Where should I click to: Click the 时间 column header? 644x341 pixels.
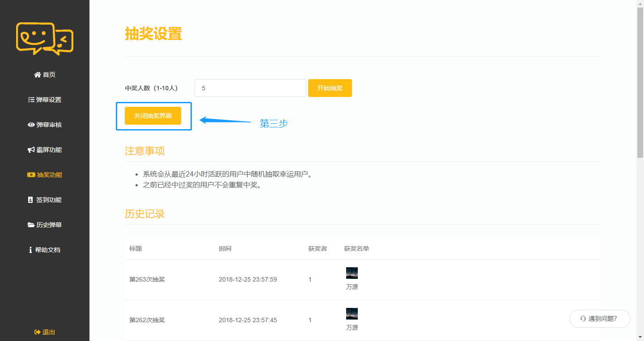225,248
